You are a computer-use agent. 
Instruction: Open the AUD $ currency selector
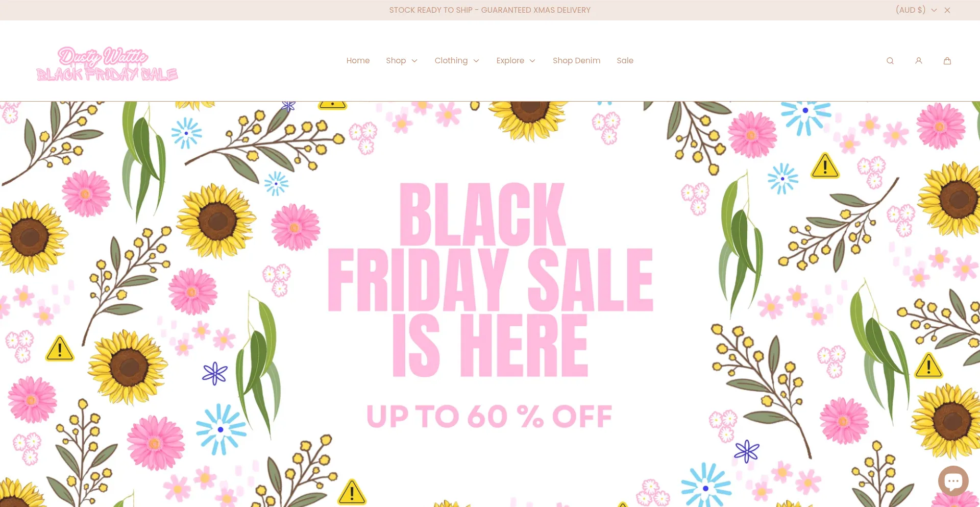pos(916,10)
